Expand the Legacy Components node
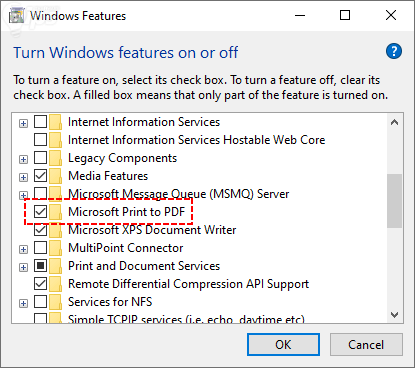Viewport: 415px width, 368px height. (23, 160)
